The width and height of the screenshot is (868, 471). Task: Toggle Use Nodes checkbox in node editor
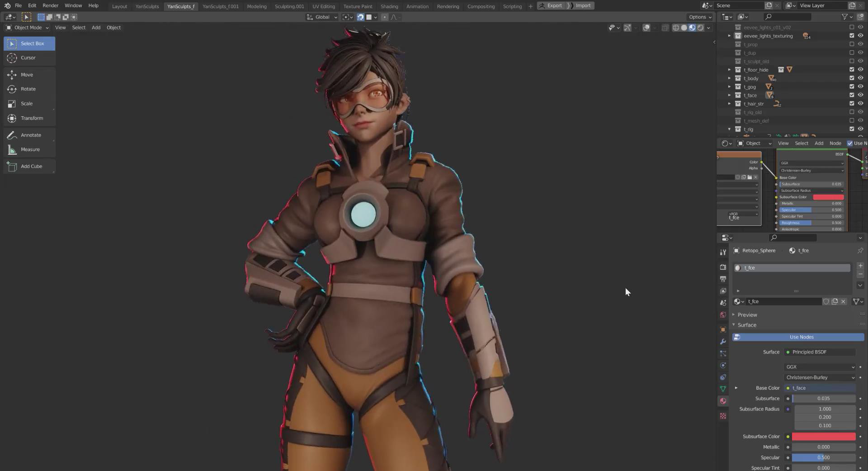coord(850,143)
